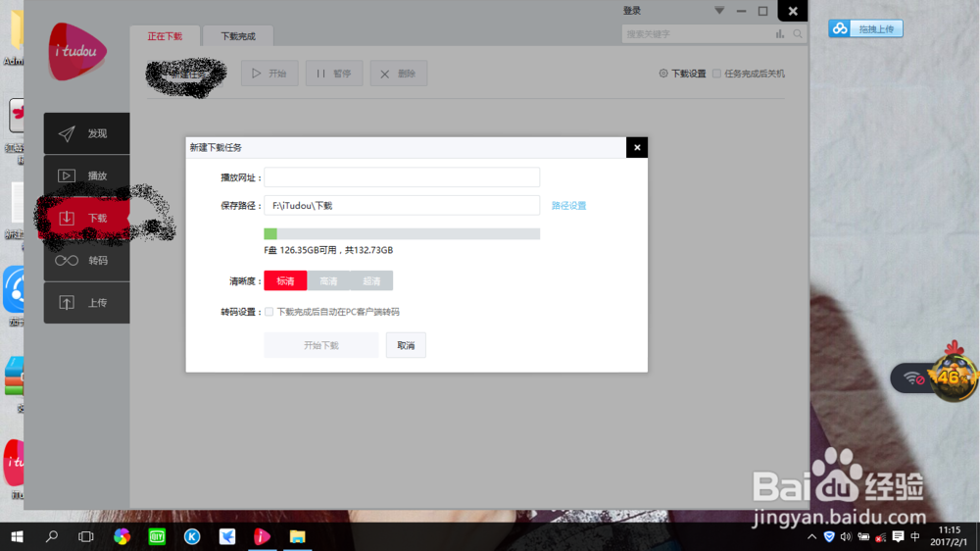
Task: Click the security shield tray icon
Action: tap(829, 536)
